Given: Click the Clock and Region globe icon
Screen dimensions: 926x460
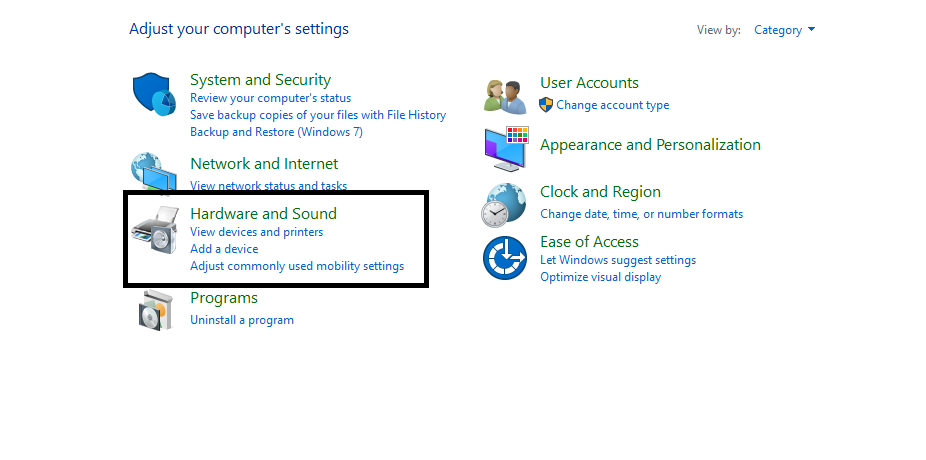Looking at the screenshot, I should tap(503, 205).
